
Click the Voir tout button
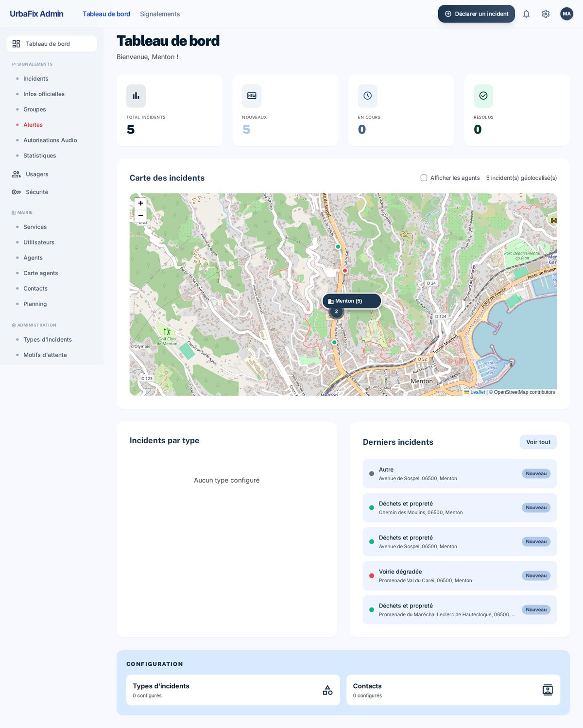(x=538, y=442)
